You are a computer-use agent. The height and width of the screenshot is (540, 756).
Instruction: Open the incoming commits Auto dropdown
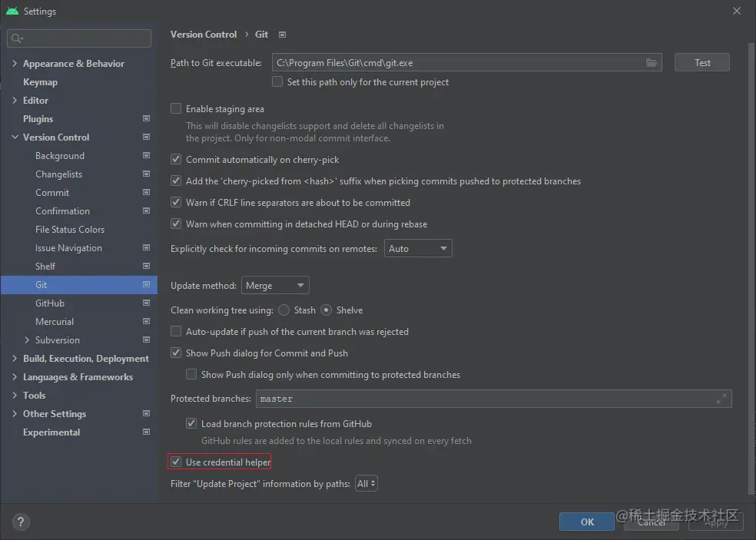[418, 248]
